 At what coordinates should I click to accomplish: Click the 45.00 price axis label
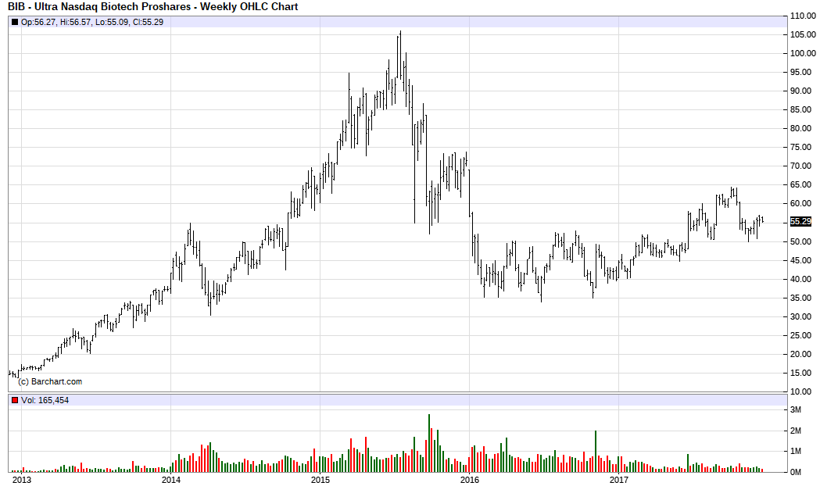tap(800, 260)
